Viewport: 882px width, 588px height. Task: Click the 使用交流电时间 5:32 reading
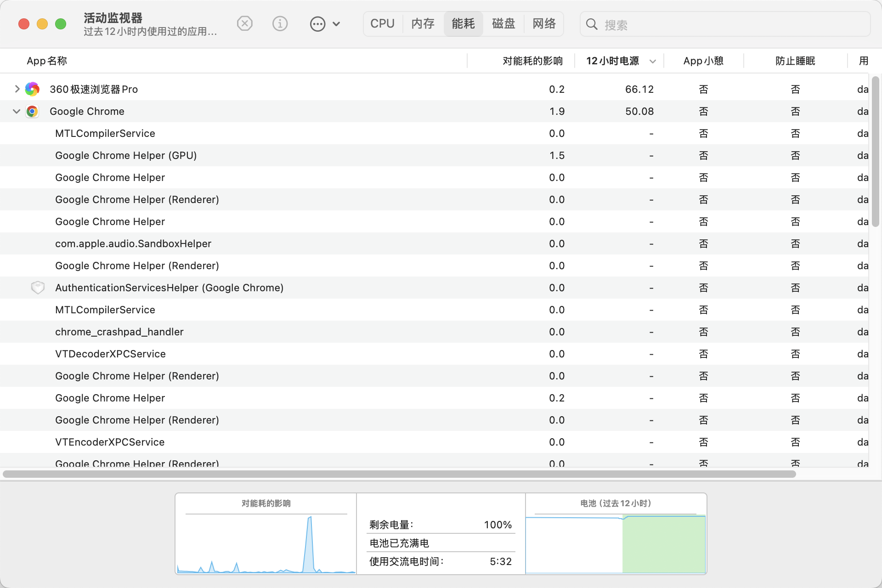click(441, 561)
